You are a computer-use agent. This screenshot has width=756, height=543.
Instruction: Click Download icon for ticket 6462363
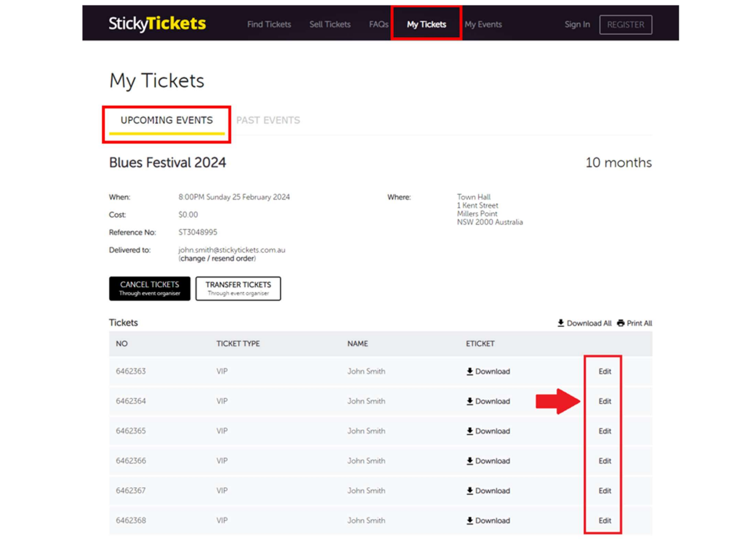tap(470, 371)
